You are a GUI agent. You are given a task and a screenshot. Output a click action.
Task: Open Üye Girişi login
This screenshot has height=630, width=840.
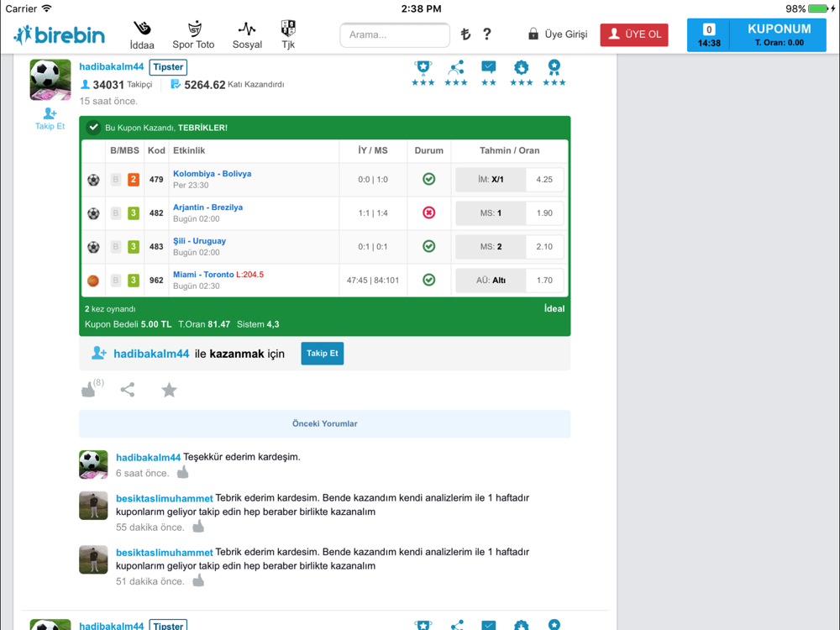(558, 34)
